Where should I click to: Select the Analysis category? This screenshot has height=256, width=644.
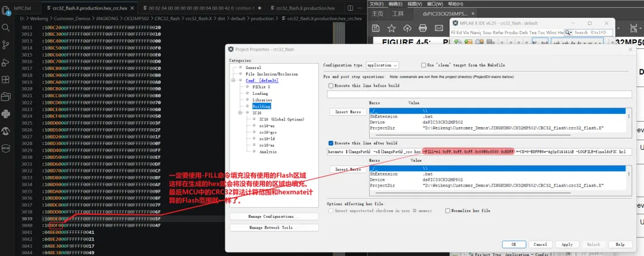(268, 152)
